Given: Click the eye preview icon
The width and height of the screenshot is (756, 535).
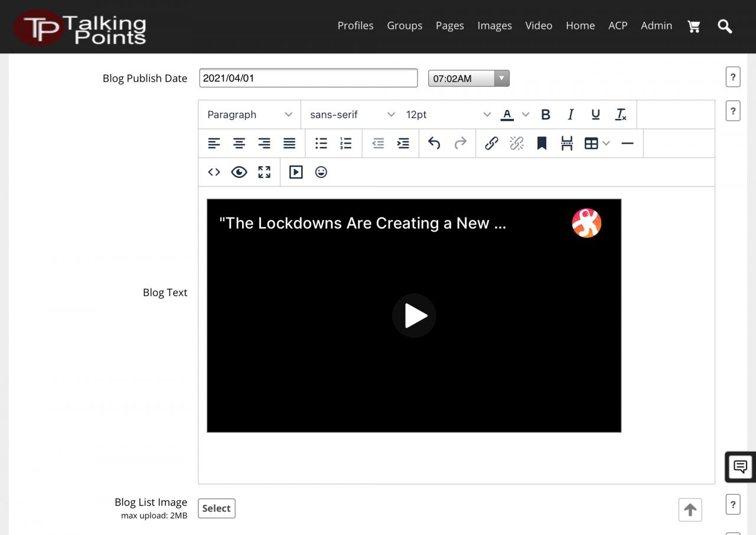Looking at the screenshot, I should click(x=239, y=172).
